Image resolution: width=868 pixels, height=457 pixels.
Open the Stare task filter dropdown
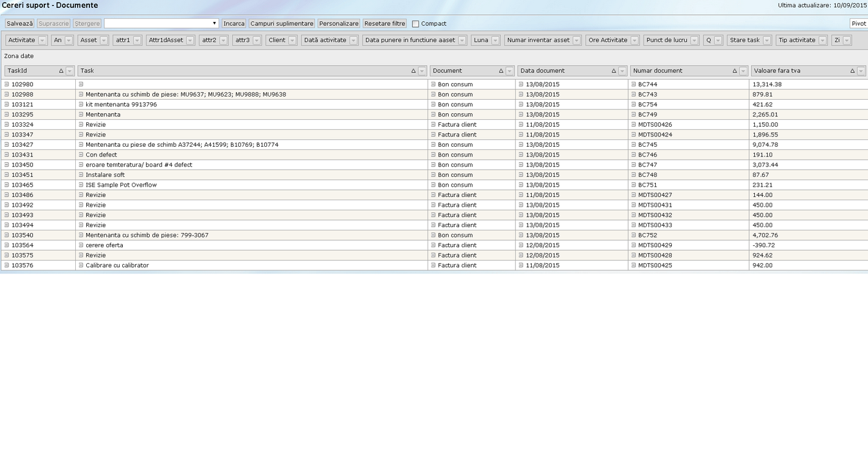[x=767, y=40]
